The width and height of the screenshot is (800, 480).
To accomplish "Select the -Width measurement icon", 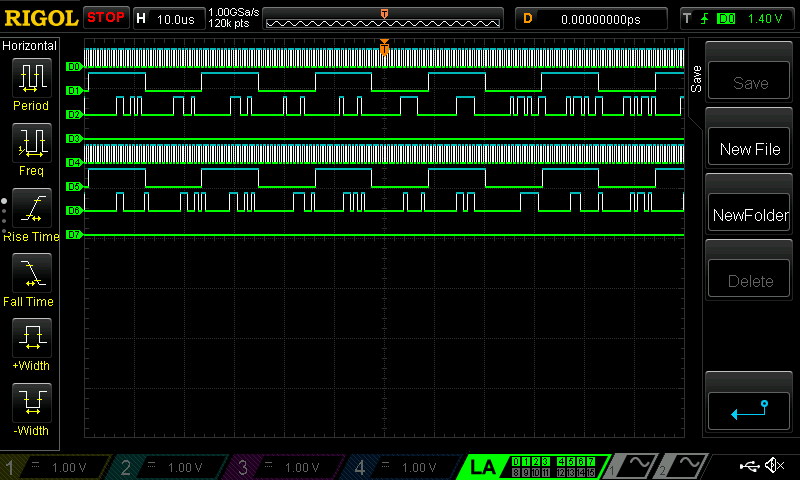I will click(31, 404).
